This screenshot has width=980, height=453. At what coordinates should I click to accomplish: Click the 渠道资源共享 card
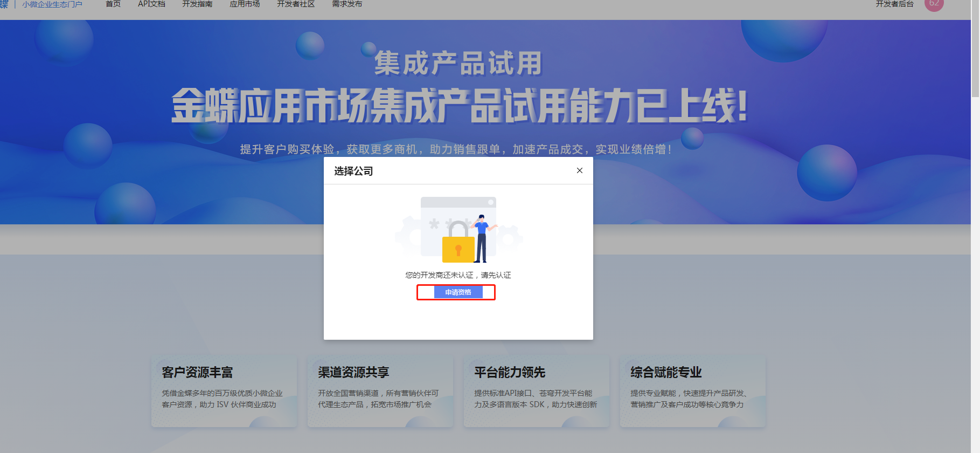(380, 391)
